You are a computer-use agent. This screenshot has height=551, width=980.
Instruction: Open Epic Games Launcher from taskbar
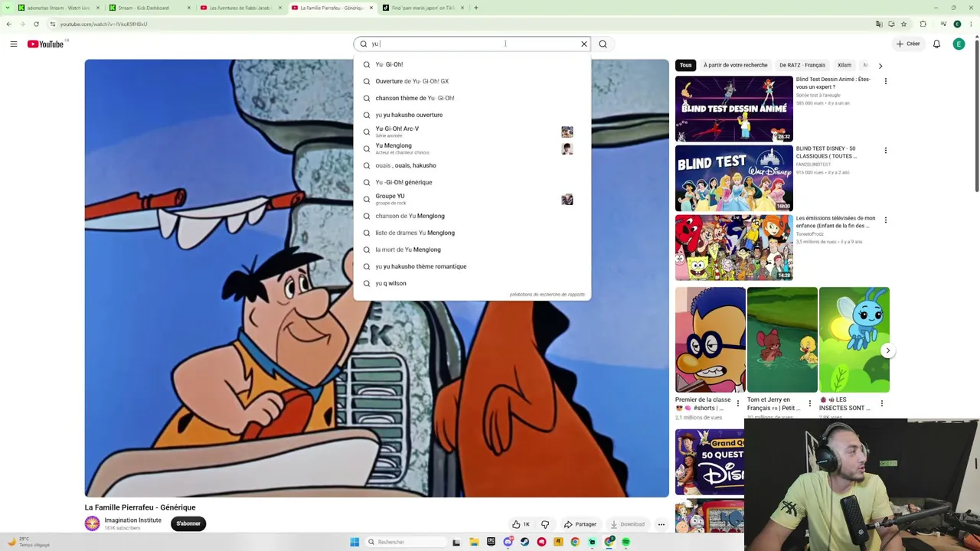(492, 542)
